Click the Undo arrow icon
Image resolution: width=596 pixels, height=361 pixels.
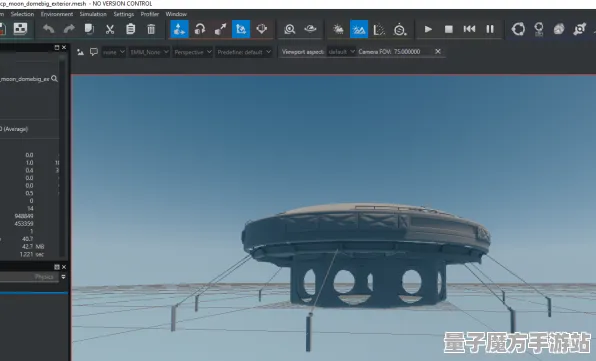[48, 29]
